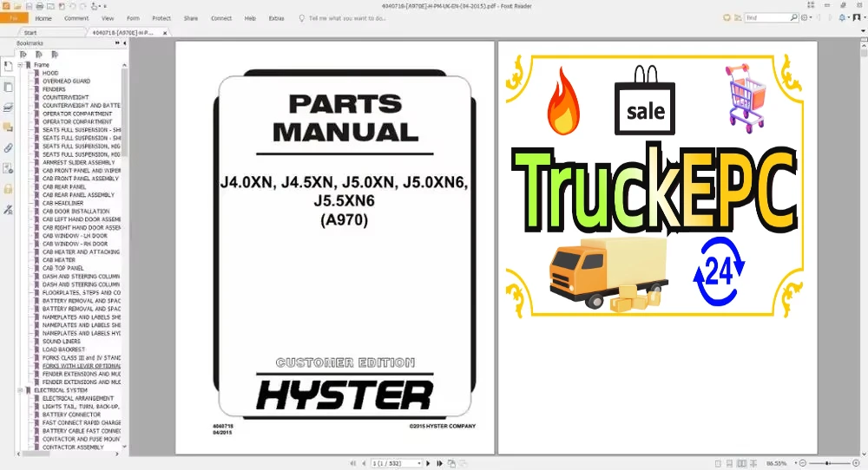Image resolution: width=868 pixels, height=470 pixels.
Task: Open the File menu
Action: tap(14, 18)
